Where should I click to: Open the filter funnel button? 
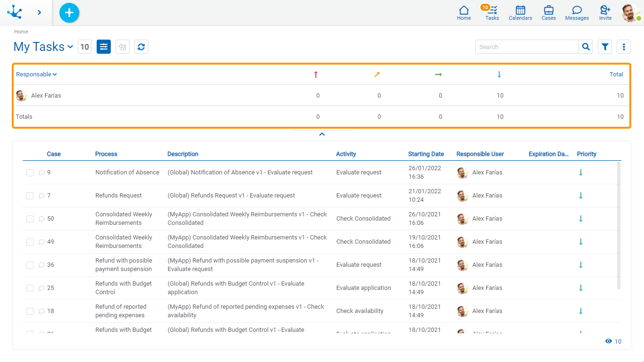point(605,47)
